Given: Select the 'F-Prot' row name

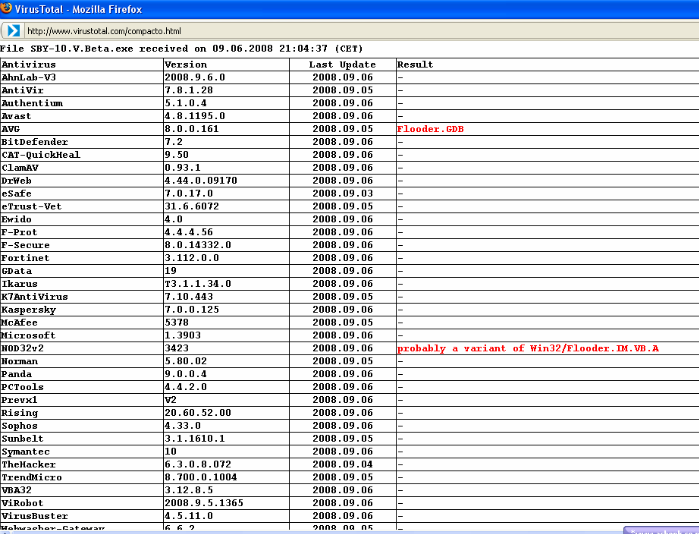Looking at the screenshot, I should (x=19, y=232).
